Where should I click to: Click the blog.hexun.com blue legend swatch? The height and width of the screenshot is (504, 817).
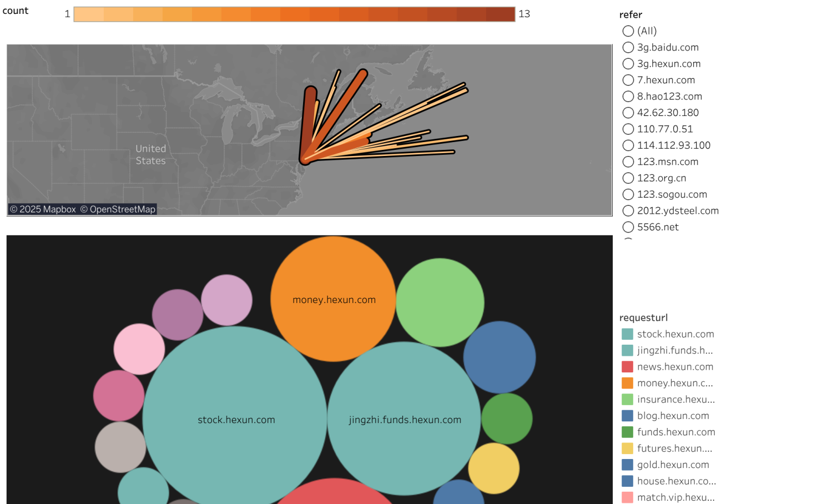628,416
